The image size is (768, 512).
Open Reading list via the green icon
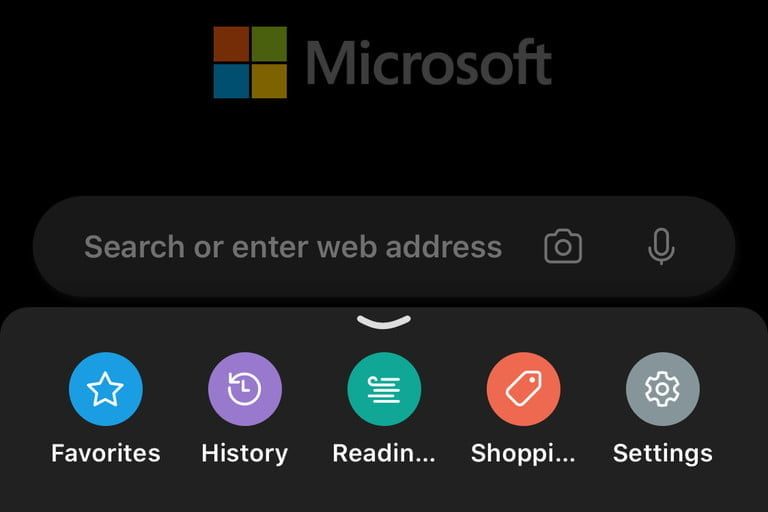[x=384, y=389]
